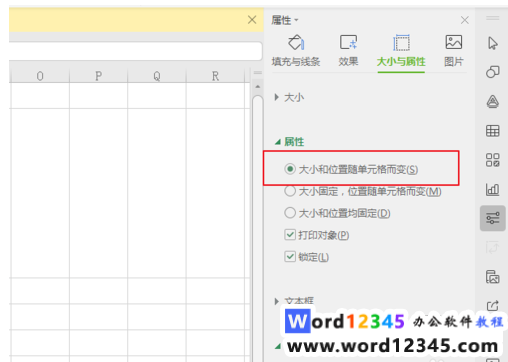Select column R header

(x=215, y=76)
